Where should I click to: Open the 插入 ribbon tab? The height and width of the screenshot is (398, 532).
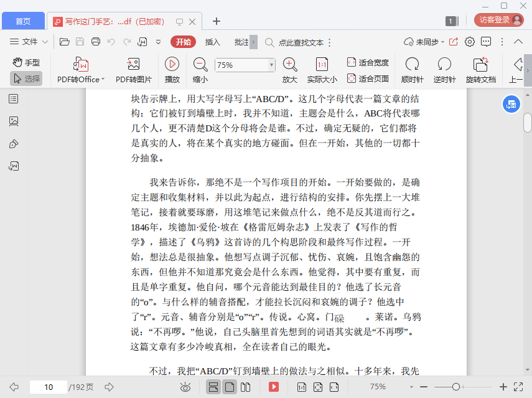pyautogui.click(x=212, y=42)
